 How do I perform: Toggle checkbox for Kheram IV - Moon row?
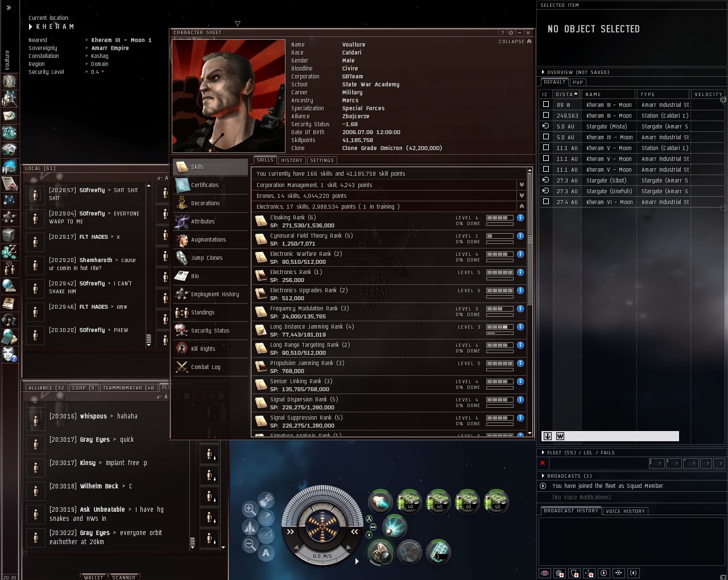(x=546, y=137)
